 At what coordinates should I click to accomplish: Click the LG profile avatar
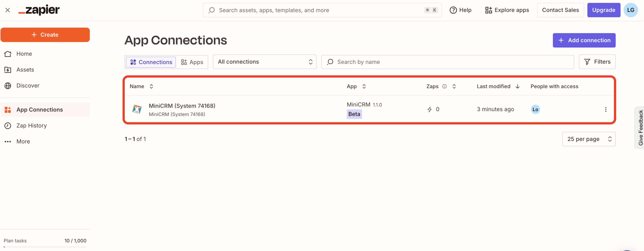point(630,10)
